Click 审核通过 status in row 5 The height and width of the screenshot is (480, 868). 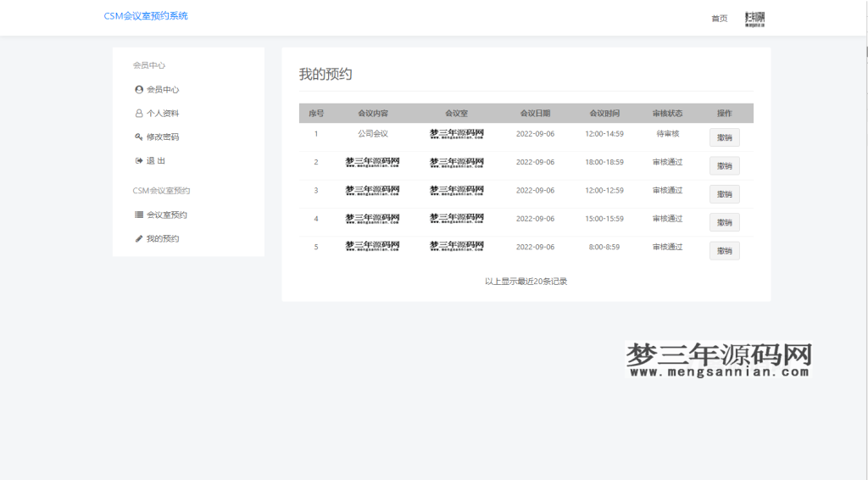[668, 247]
